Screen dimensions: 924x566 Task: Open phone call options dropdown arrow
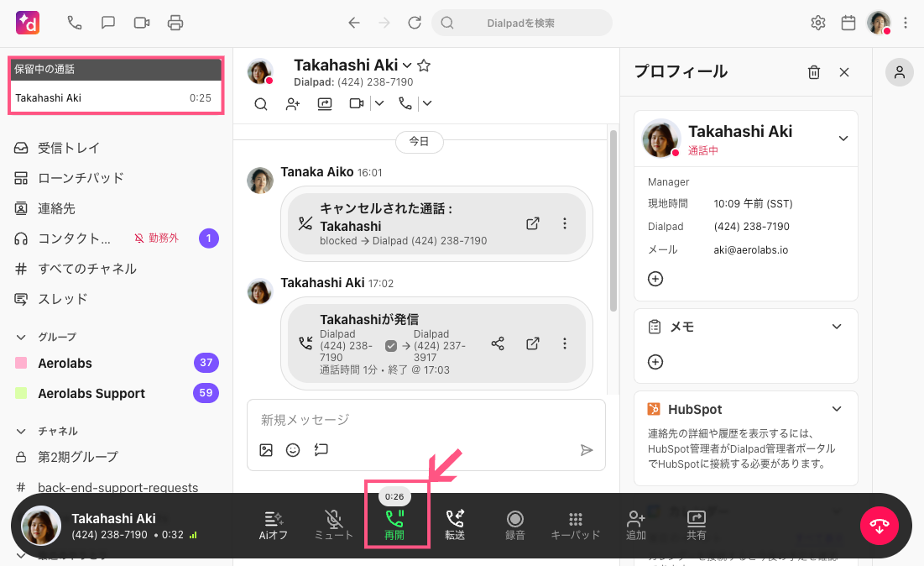[x=427, y=104]
